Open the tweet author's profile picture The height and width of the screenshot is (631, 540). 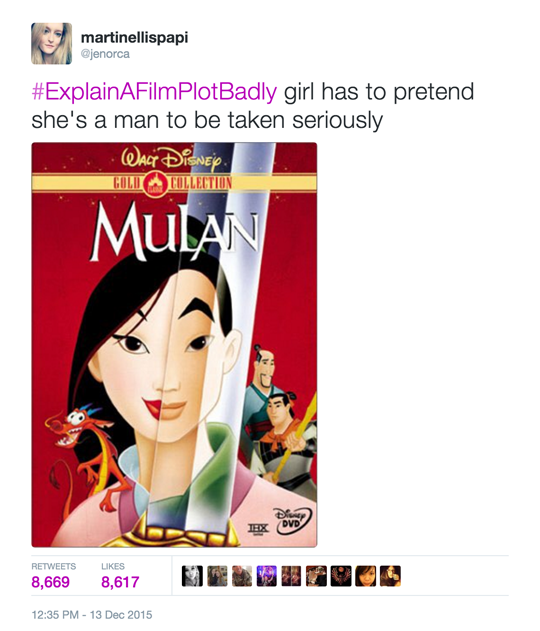pos(52,43)
